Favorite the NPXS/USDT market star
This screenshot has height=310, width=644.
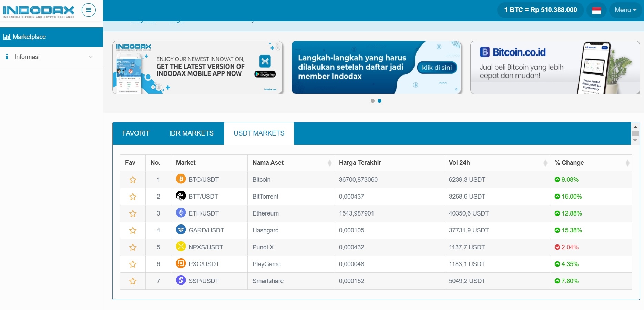133,247
